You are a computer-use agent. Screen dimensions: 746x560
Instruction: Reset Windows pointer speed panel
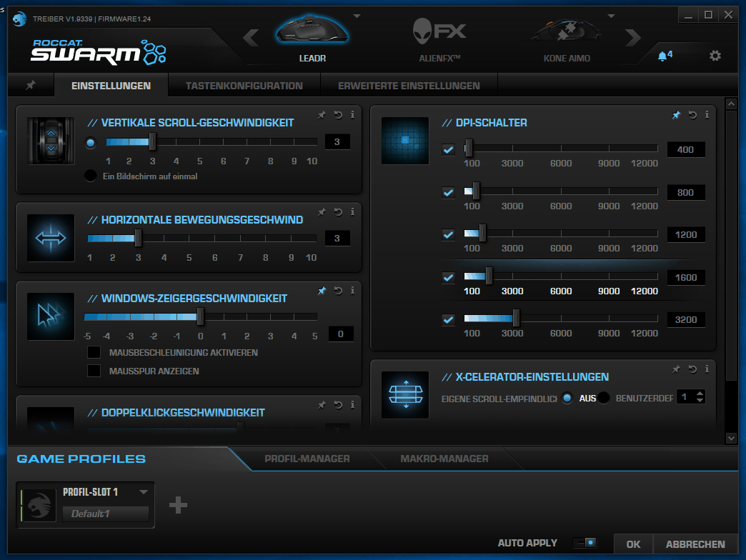(338, 290)
